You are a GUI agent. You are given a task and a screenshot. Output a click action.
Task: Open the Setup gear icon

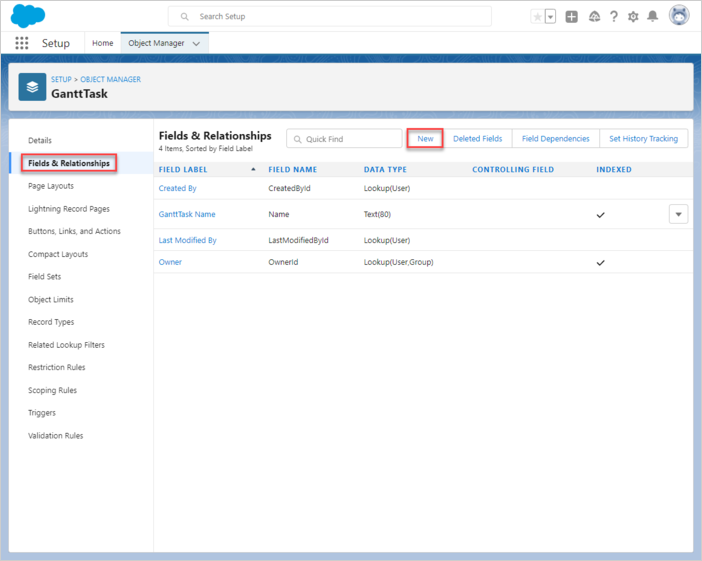pyautogui.click(x=633, y=17)
